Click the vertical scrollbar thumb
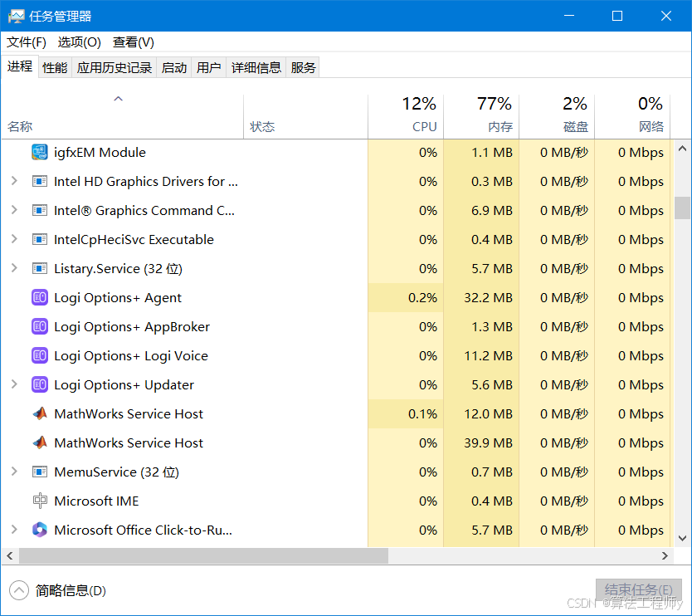This screenshot has width=692, height=616. pos(682,208)
